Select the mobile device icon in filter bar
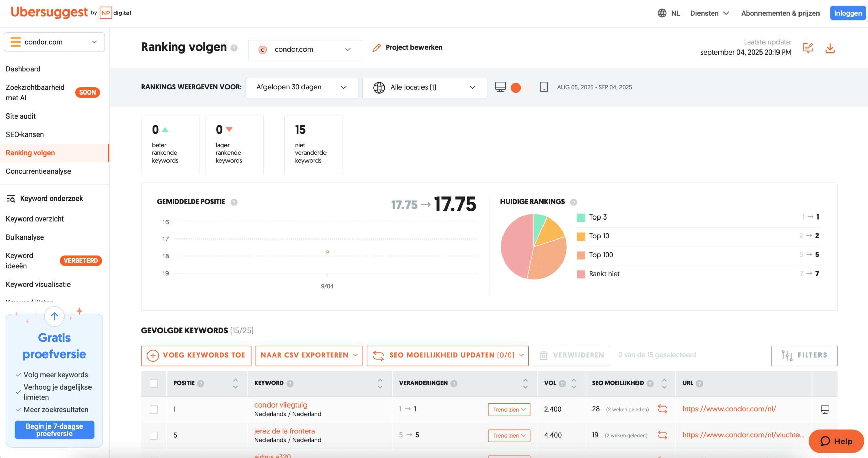This screenshot has width=868, height=458. point(544,87)
